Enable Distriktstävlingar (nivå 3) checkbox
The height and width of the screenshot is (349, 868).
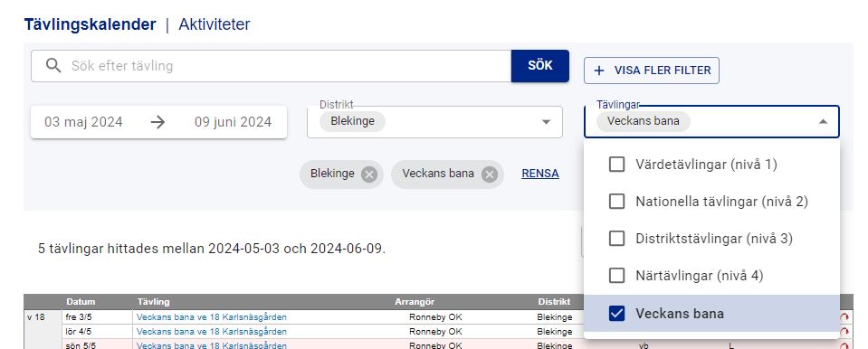coord(616,239)
